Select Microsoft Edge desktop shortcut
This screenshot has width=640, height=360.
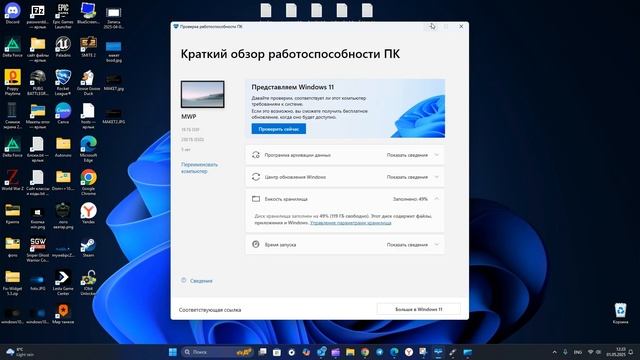coord(89,149)
